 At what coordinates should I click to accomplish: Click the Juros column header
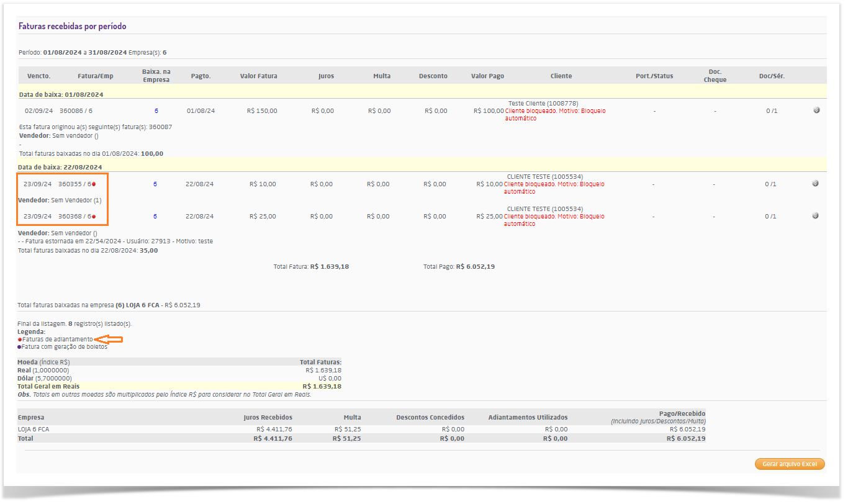[326, 76]
